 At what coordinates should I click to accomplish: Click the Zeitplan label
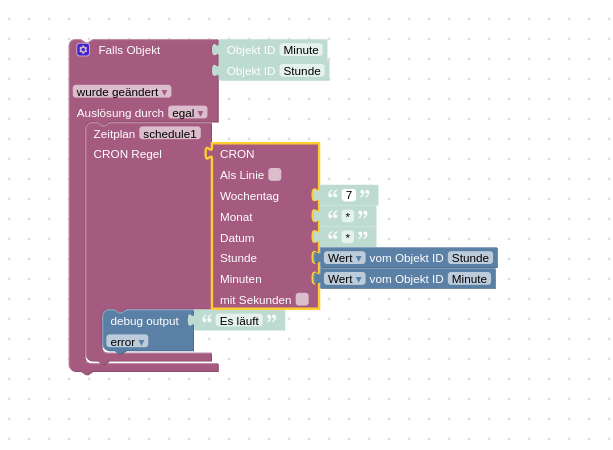coord(114,134)
